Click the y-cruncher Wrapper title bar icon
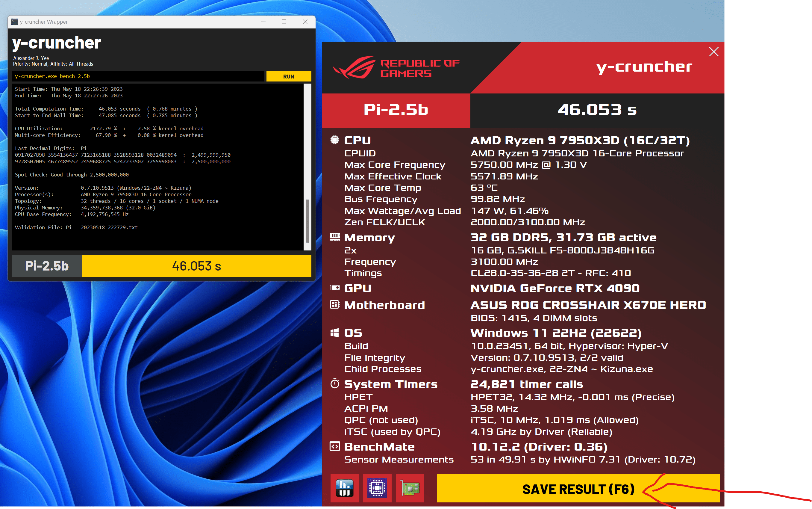812x509 pixels. coord(14,22)
